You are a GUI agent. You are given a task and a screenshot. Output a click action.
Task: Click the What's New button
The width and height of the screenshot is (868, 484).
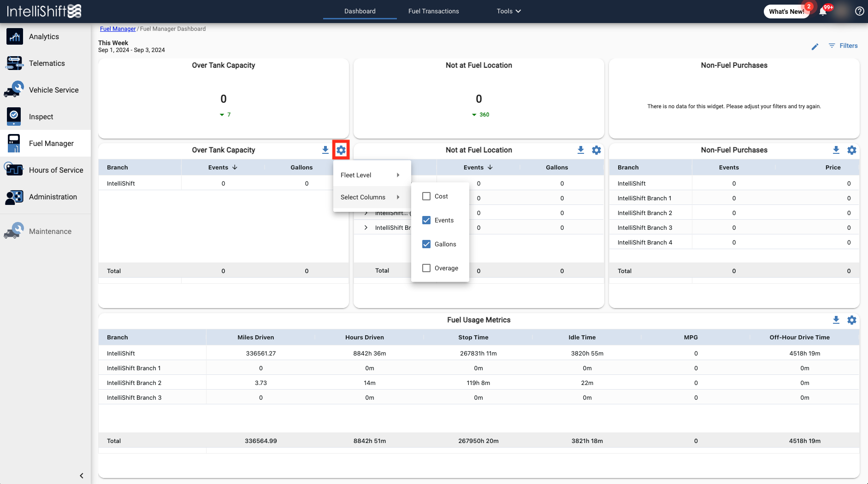coord(786,12)
